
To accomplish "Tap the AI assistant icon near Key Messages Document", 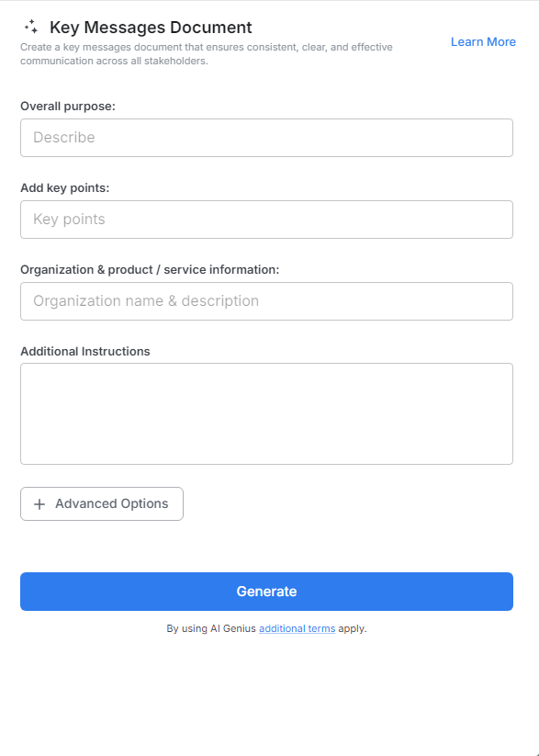I will (x=30, y=27).
